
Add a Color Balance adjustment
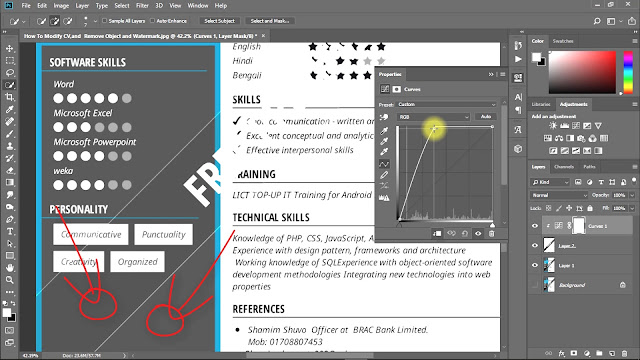[559, 138]
